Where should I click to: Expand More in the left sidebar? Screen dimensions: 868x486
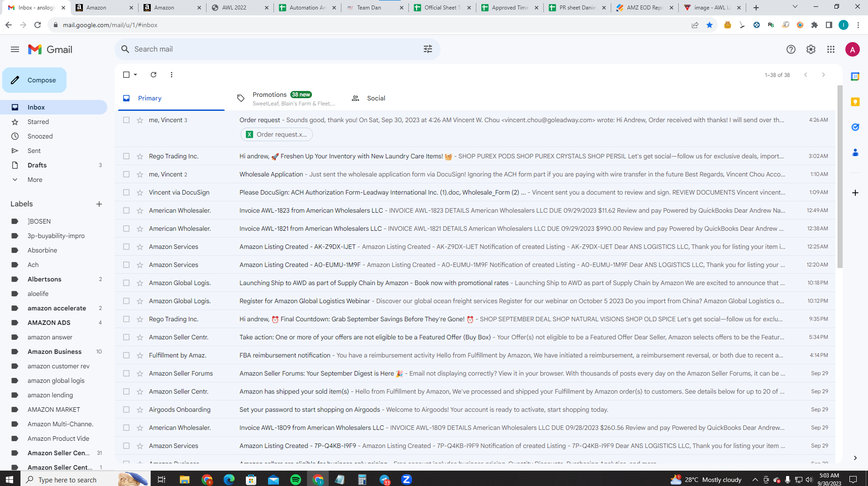coord(35,180)
